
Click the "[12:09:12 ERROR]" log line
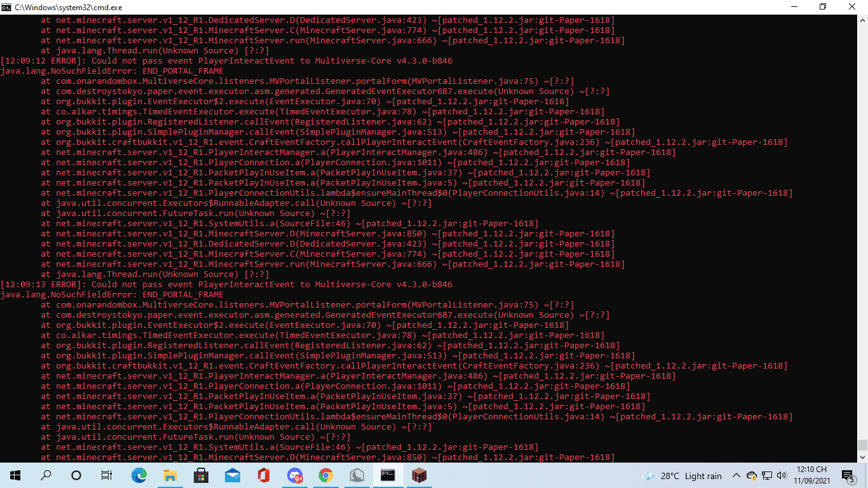[227, 61]
